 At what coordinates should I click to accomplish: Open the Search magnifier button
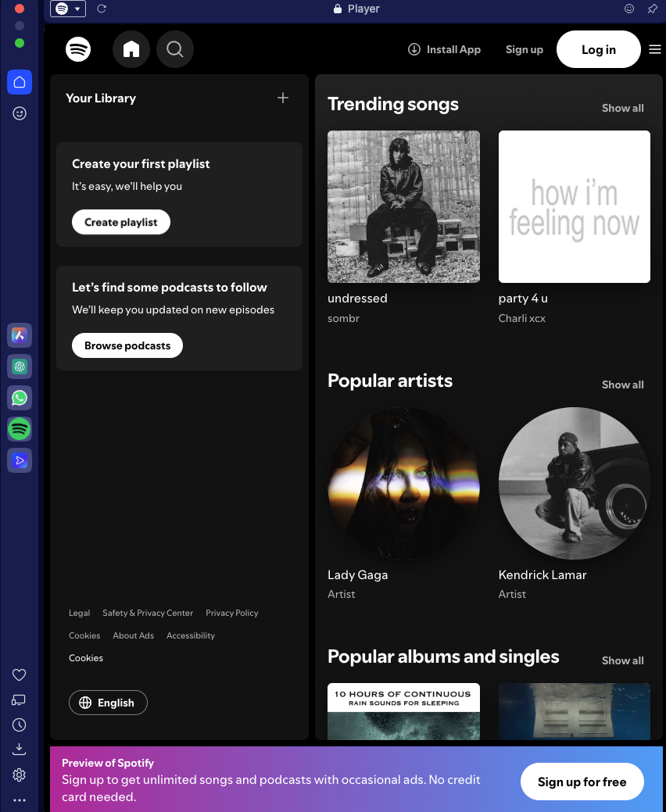175,49
